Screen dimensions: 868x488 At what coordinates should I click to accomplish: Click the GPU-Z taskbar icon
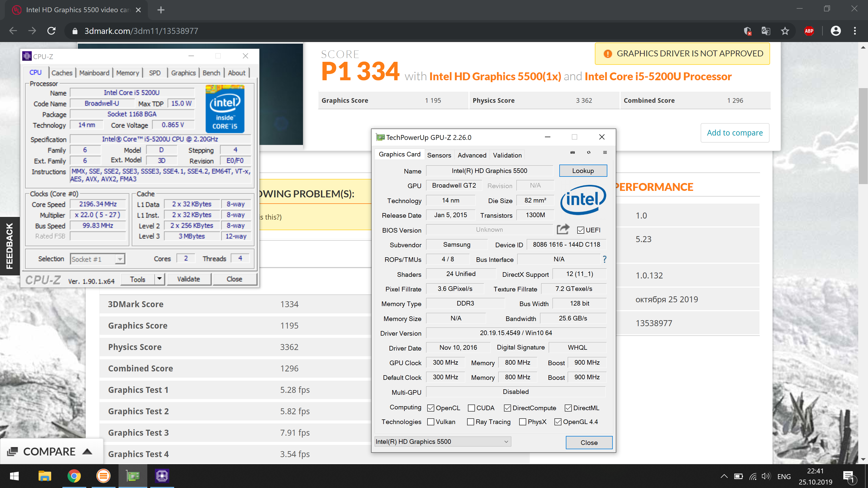(x=133, y=476)
